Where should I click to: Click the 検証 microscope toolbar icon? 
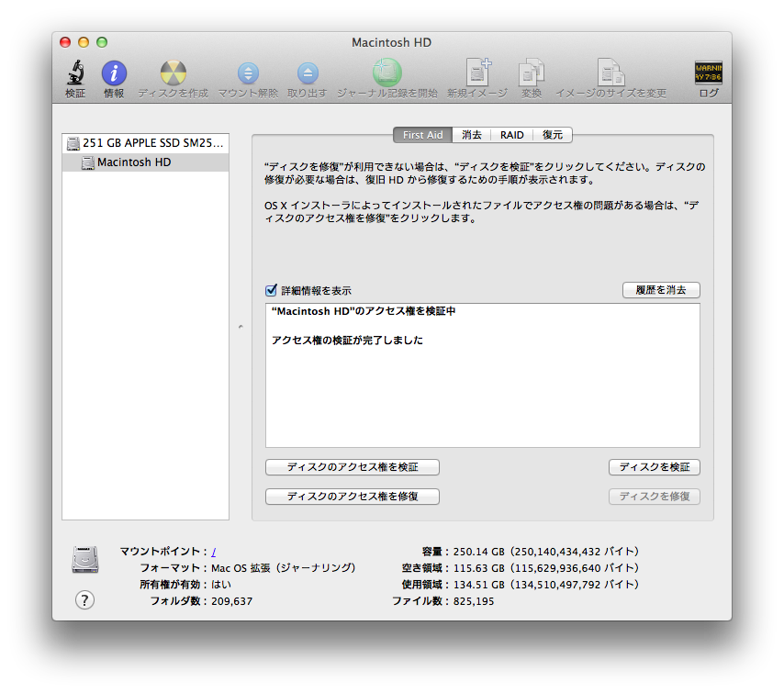(75, 73)
